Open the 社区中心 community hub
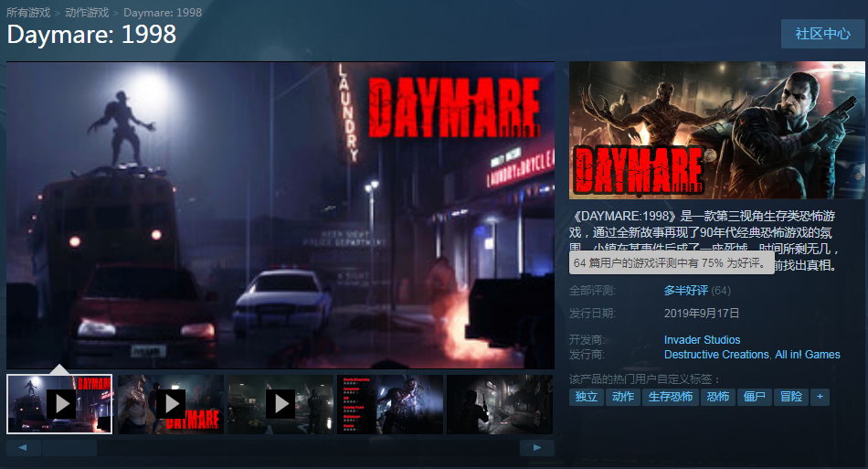The height and width of the screenshot is (469, 868). click(x=822, y=34)
